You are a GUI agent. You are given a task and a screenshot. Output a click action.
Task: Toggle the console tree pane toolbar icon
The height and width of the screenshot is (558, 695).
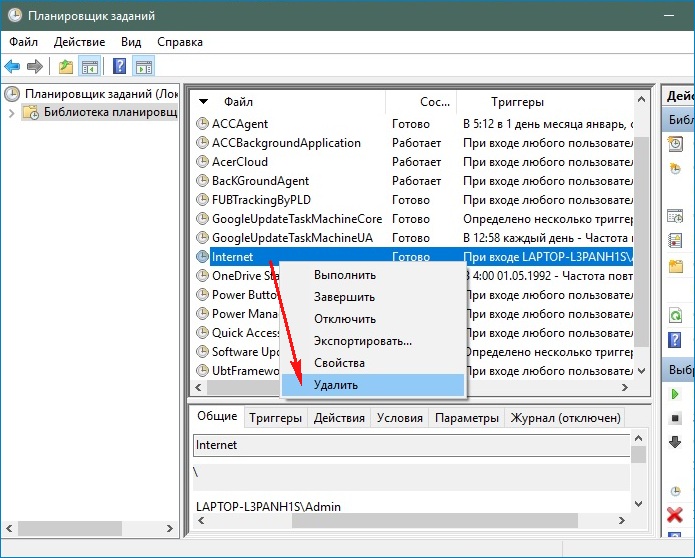pos(90,67)
